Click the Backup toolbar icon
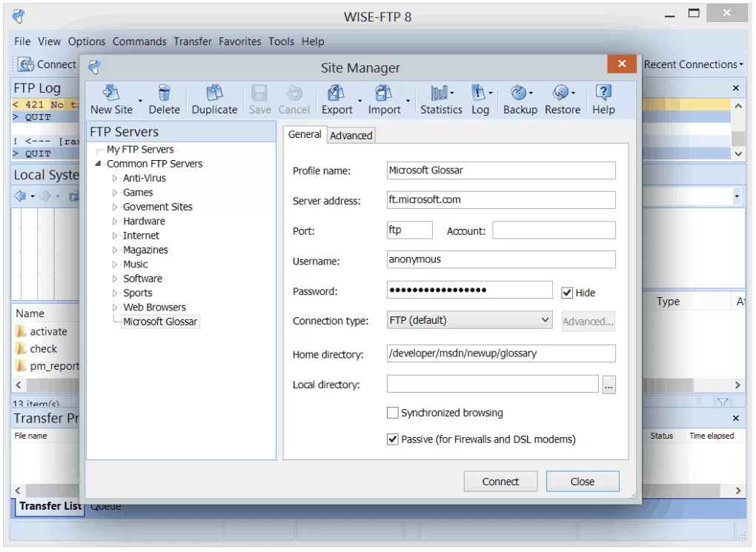Viewport: 756px width, 552px height. [520, 93]
